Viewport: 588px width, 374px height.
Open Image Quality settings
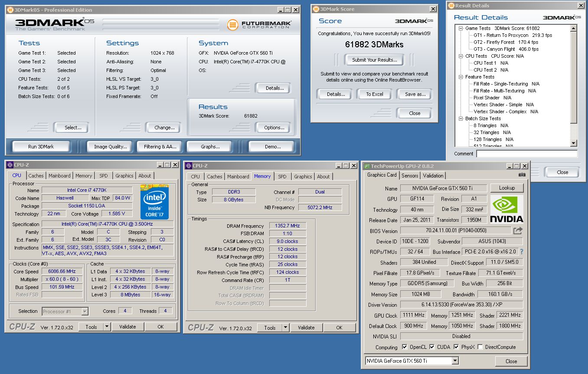[x=111, y=147]
